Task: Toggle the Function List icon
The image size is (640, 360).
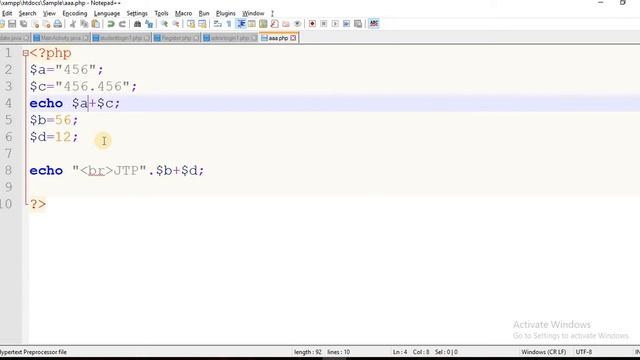Action: point(275,24)
